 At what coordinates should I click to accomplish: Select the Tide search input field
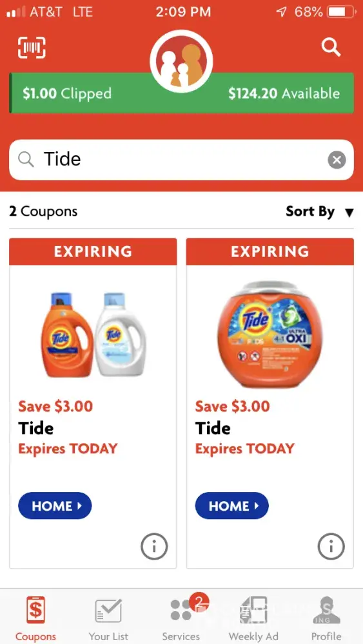point(181,160)
